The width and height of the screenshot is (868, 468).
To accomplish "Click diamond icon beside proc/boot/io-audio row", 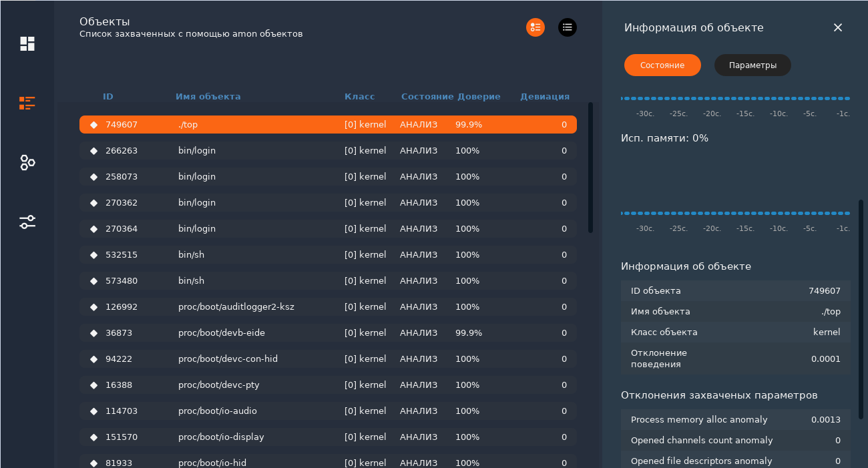I will point(93,411).
